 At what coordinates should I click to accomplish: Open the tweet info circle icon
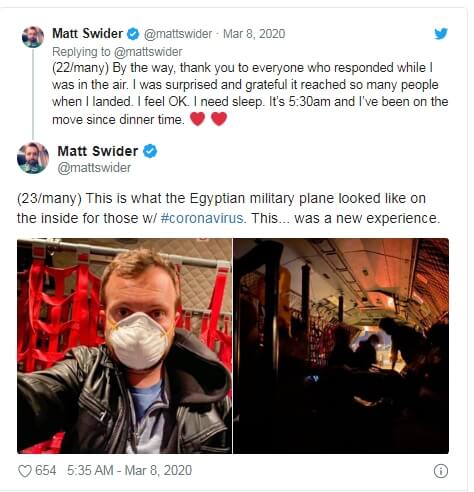(x=441, y=471)
